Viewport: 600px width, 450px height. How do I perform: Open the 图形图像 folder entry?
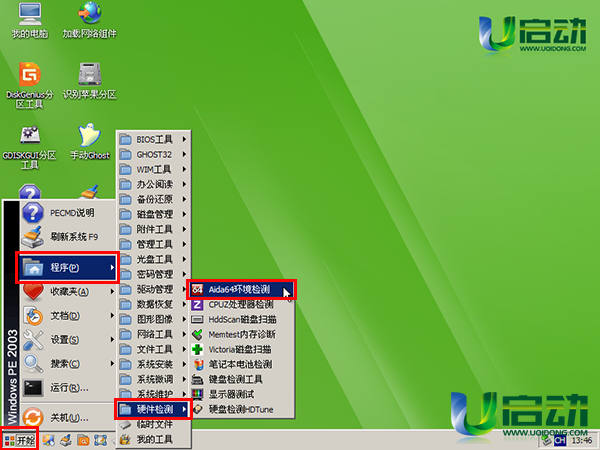point(153,319)
